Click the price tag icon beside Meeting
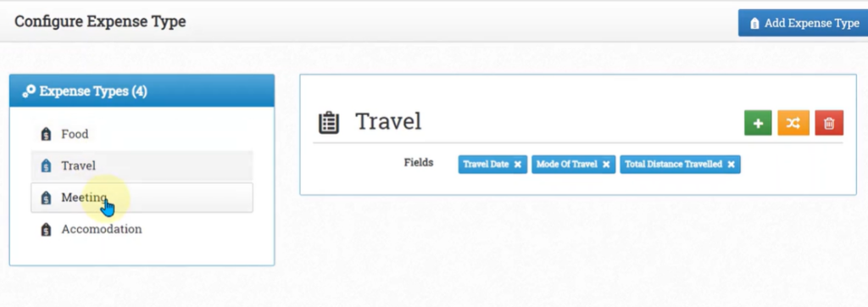Screen dimensions: 868x307 tap(47, 198)
